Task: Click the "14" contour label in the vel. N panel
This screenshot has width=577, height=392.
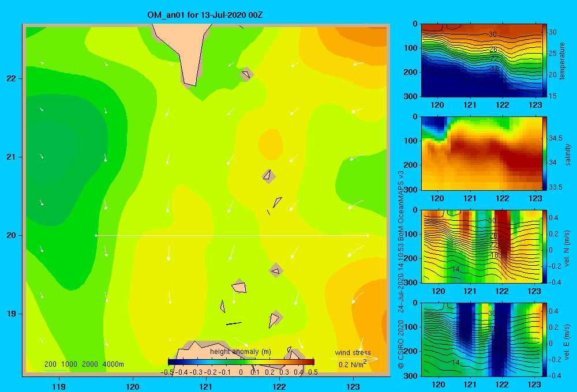Action: click(456, 269)
